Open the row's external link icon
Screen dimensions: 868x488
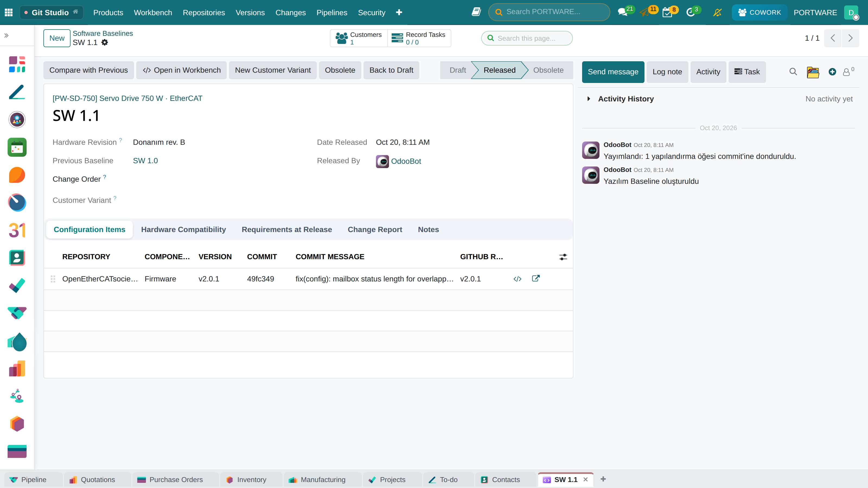click(536, 278)
